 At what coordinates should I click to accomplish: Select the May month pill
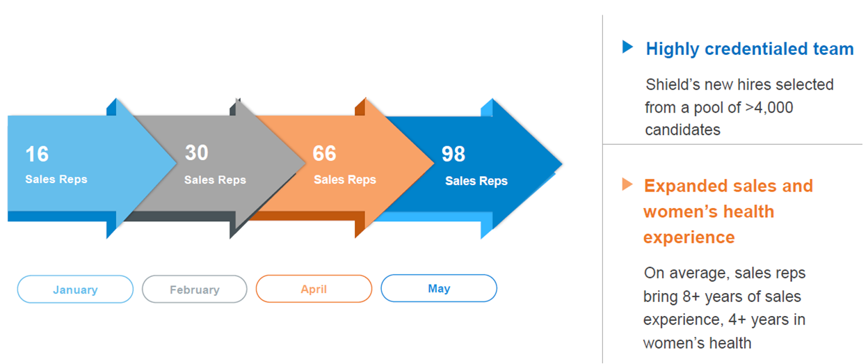439,288
